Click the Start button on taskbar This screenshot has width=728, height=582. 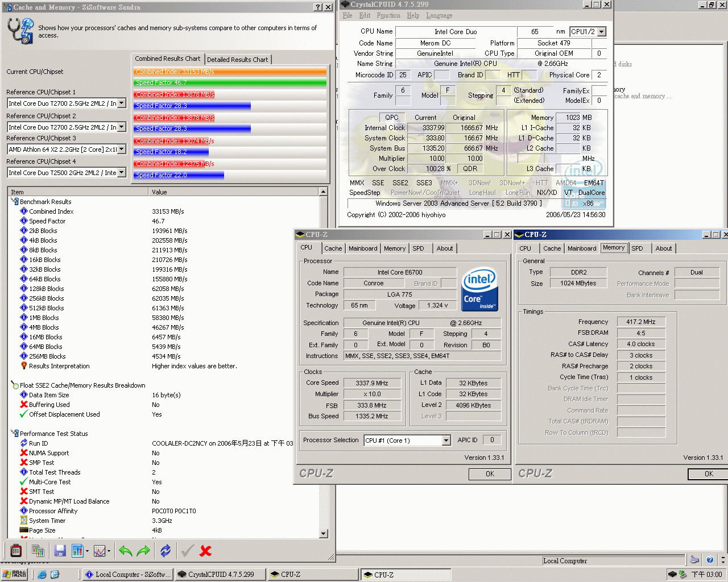coord(14,575)
